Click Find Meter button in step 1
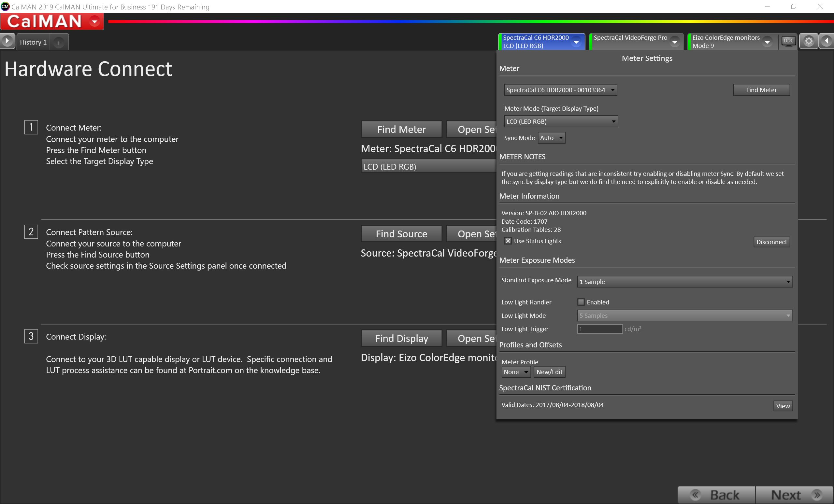834x504 pixels. pos(401,129)
